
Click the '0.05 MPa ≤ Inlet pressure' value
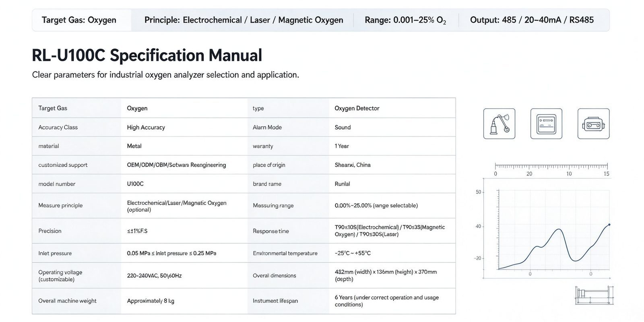click(x=171, y=253)
